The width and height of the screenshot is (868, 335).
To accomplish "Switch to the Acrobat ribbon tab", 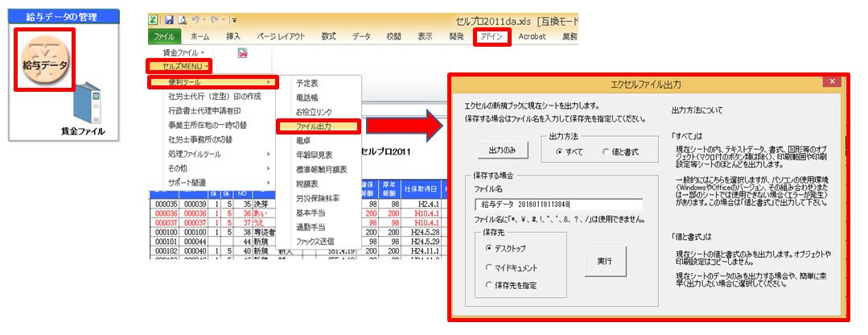I will click(x=532, y=36).
